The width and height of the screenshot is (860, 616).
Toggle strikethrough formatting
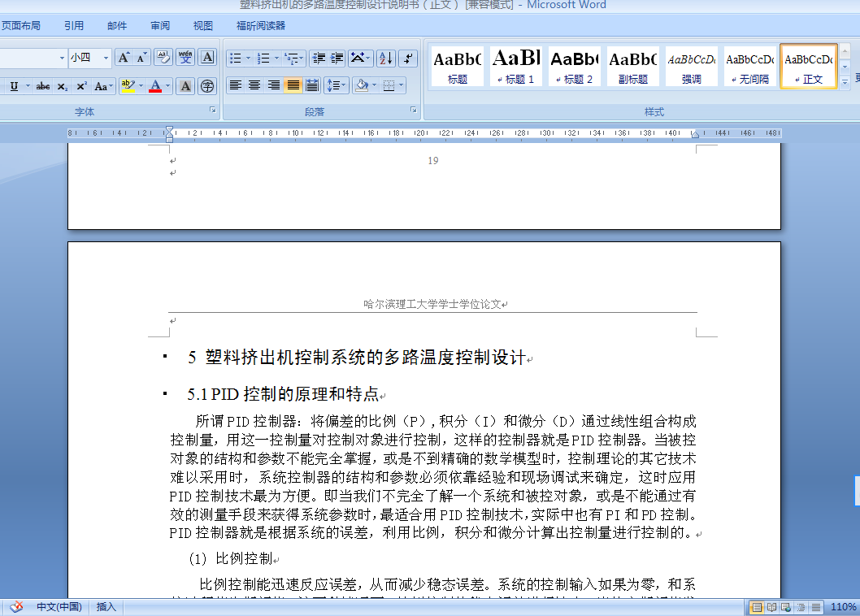point(42,85)
